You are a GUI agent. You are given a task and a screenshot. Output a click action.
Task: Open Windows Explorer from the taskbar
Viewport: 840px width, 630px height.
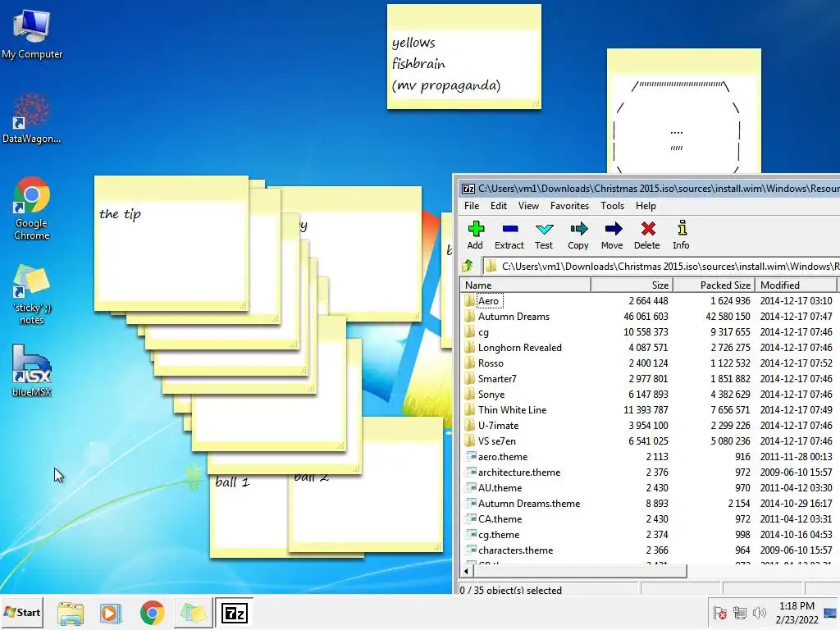coord(71,613)
